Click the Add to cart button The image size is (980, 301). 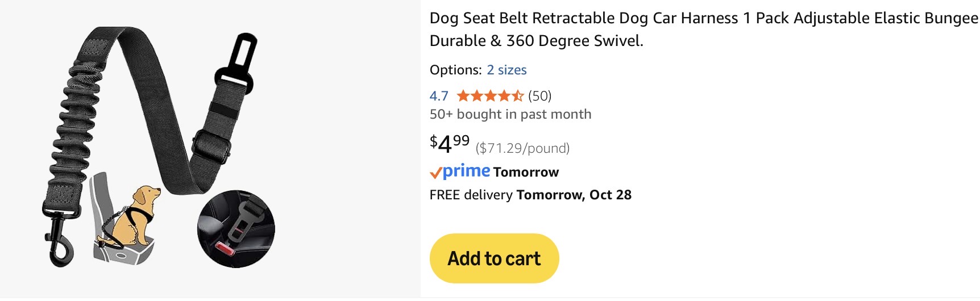tap(494, 258)
